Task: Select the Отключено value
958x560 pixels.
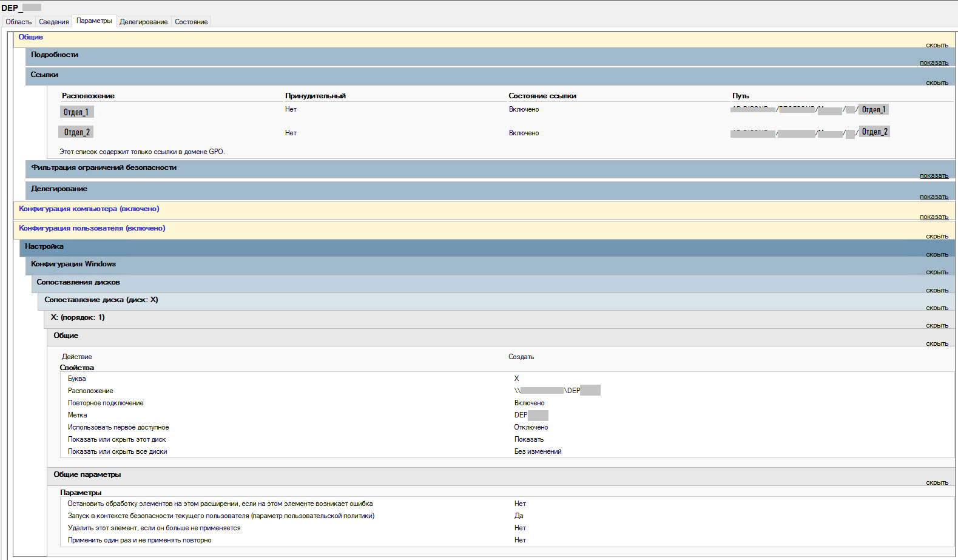Action: (x=531, y=427)
